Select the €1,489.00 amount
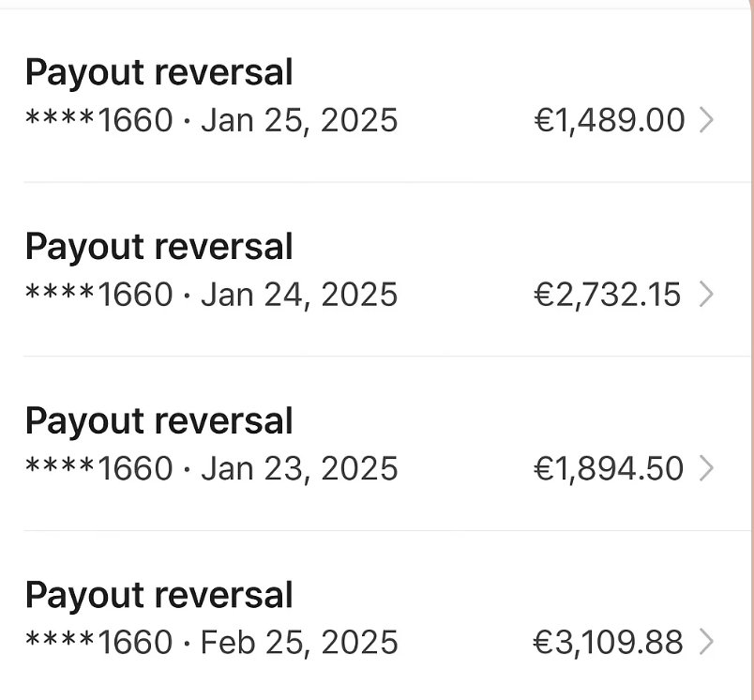 tap(610, 120)
